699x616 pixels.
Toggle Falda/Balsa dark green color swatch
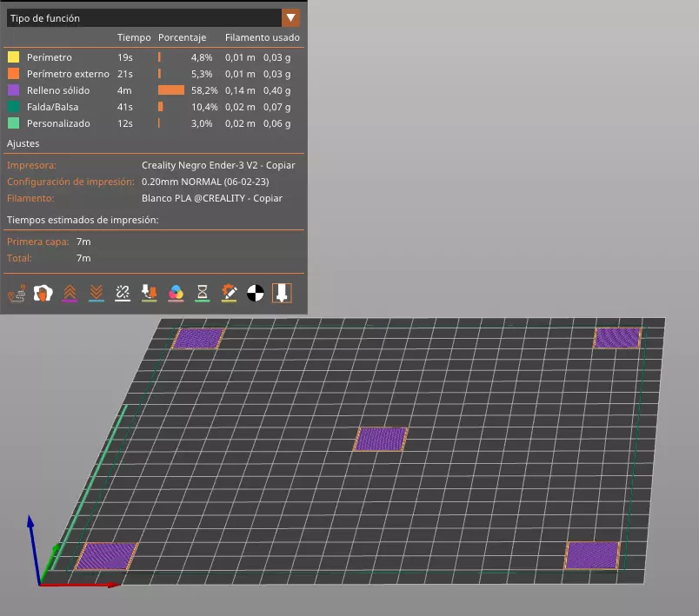(13, 107)
